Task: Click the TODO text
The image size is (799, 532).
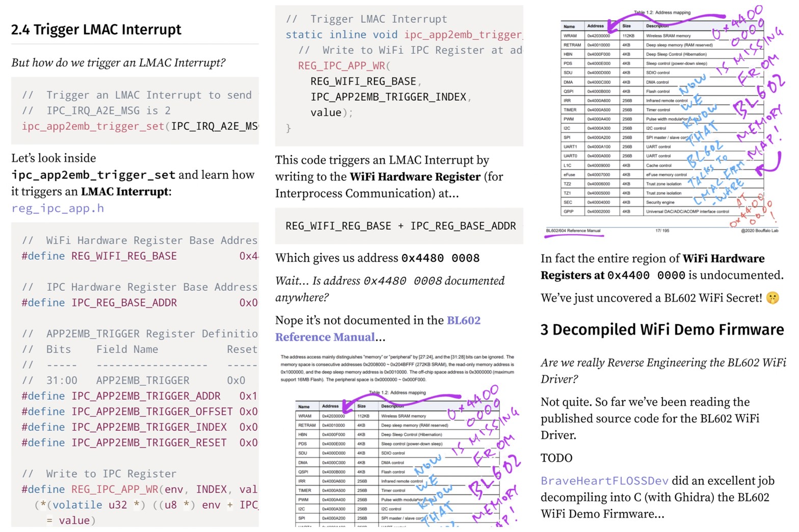Action: [556, 458]
